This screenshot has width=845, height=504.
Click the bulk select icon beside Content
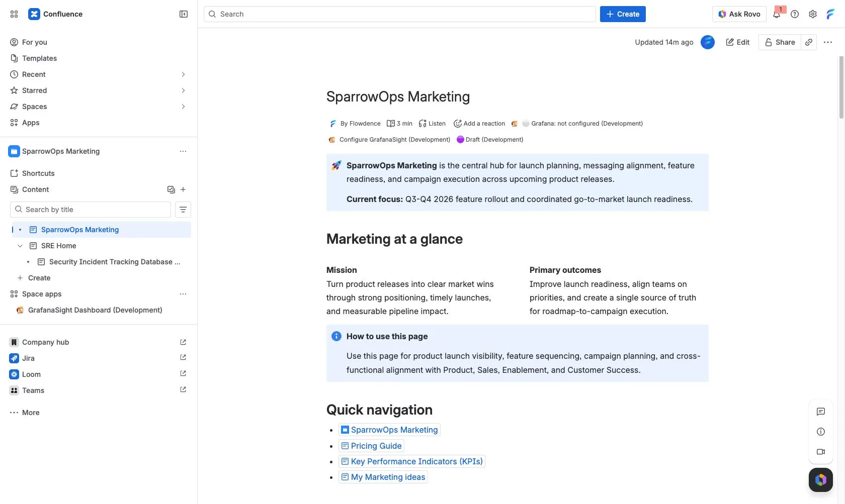point(171,189)
